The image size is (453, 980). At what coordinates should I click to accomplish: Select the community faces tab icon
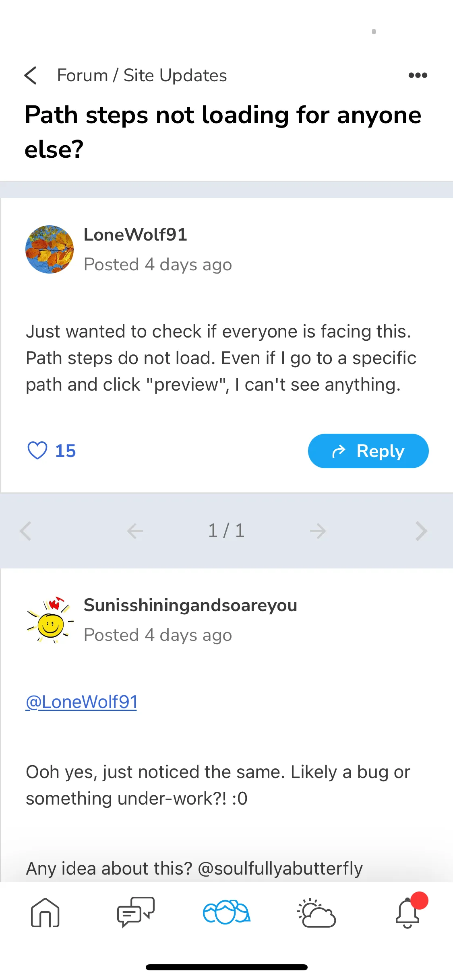pyautogui.click(x=227, y=912)
